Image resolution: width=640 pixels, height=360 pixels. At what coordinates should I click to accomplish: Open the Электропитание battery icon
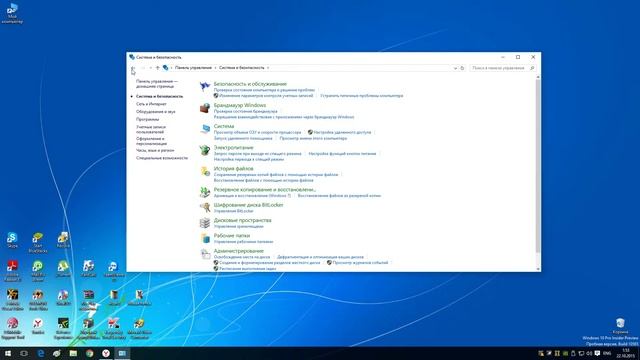(x=204, y=150)
